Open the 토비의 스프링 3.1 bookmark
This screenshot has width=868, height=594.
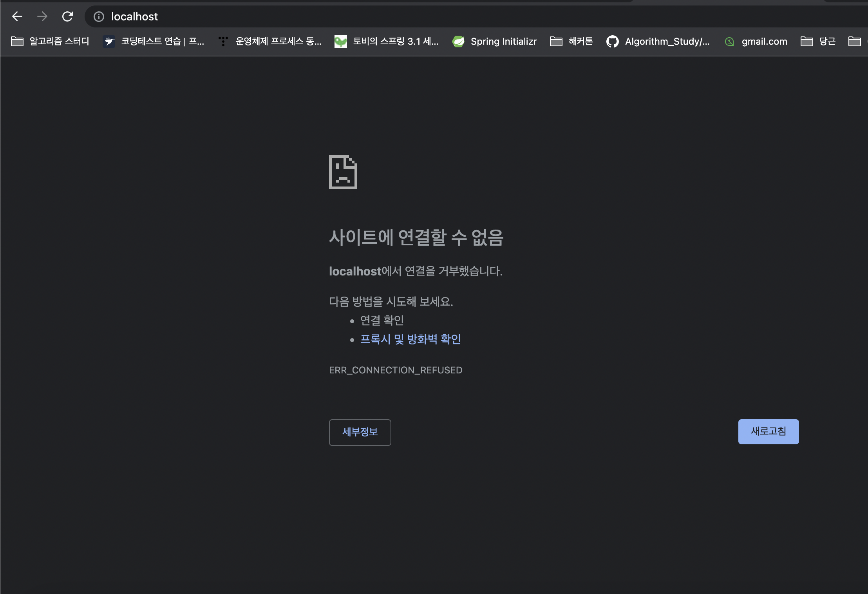[x=387, y=41]
